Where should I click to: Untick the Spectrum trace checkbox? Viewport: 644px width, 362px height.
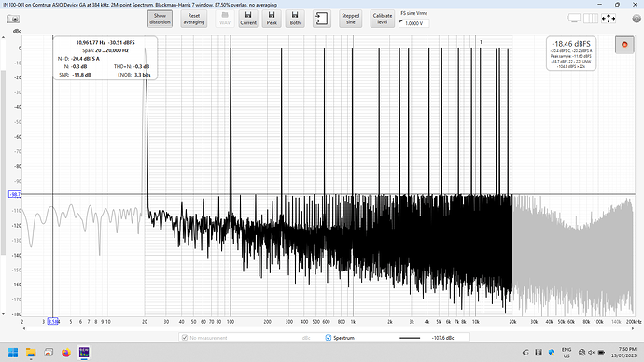(329, 338)
